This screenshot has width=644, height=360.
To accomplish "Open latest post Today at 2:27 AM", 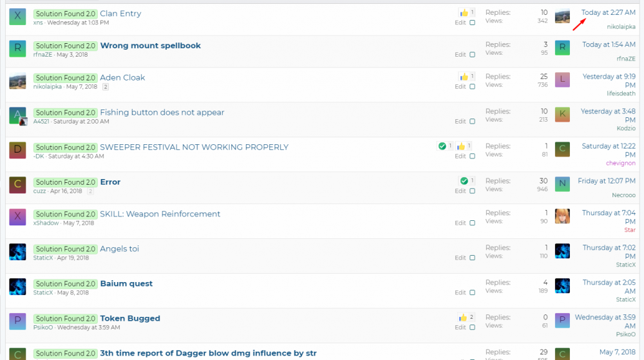I will [x=609, y=13].
